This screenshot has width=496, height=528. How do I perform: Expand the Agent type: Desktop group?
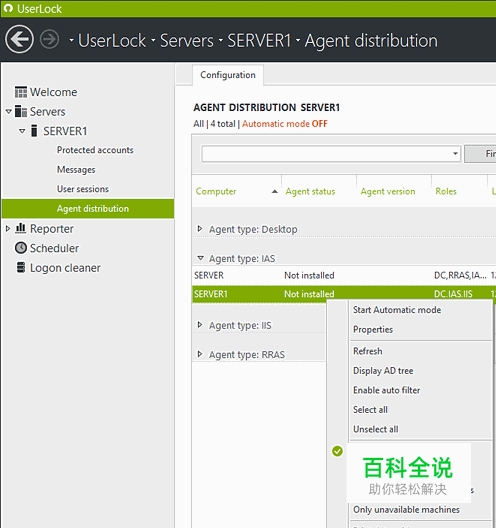pyautogui.click(x=200, y=229)
